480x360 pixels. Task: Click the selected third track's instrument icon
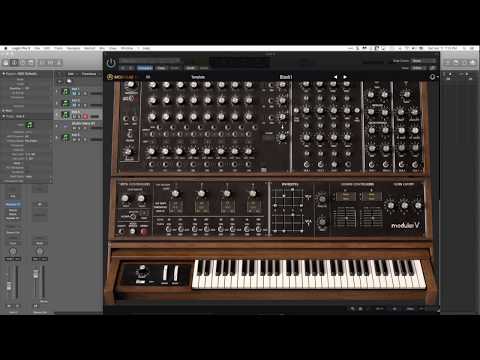click(x=66, y=115)
